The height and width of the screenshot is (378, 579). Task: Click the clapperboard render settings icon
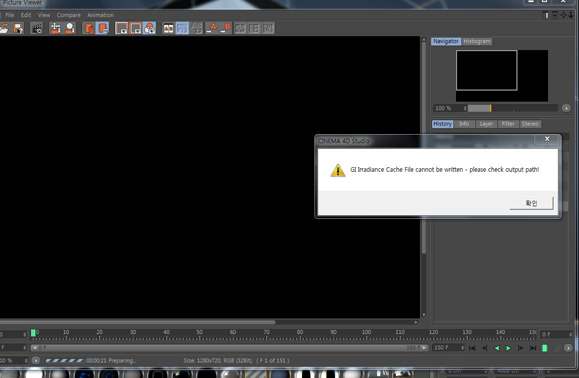(37, 28)
